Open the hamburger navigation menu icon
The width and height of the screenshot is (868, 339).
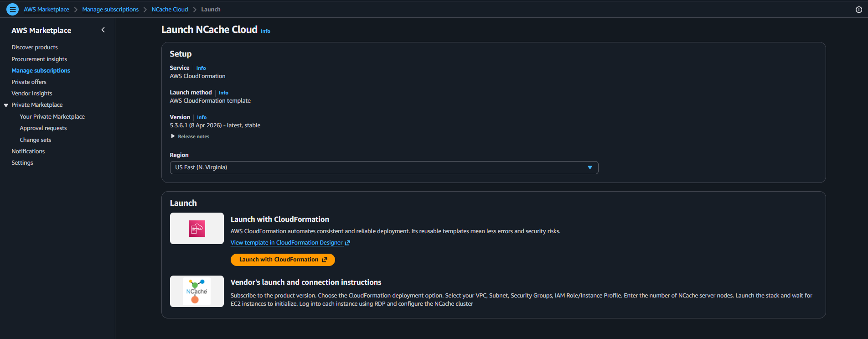13,9
